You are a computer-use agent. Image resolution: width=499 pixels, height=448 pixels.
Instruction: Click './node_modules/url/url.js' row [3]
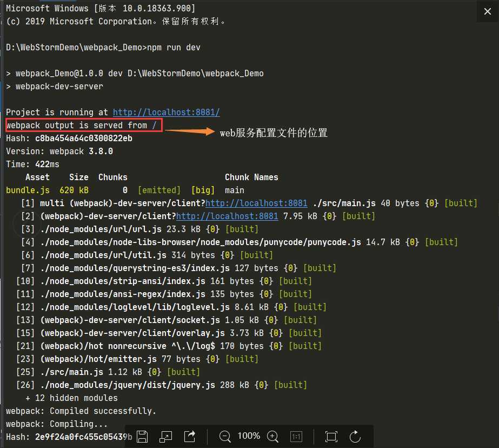(x=139, y=229)
